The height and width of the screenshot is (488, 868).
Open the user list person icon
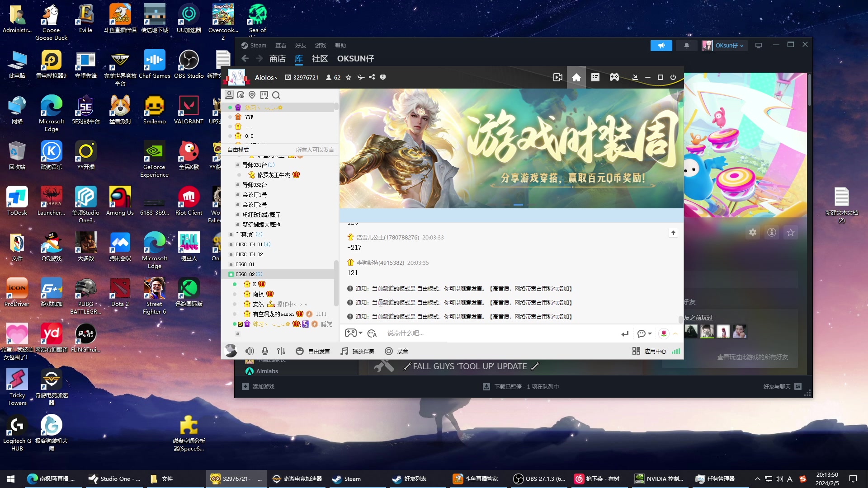tap(229, 95)
